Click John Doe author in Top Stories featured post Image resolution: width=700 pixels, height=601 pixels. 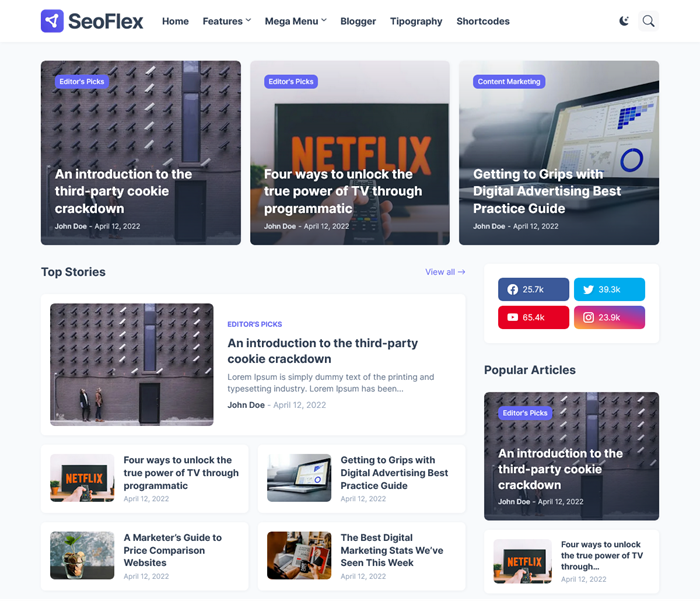[246, 405]
